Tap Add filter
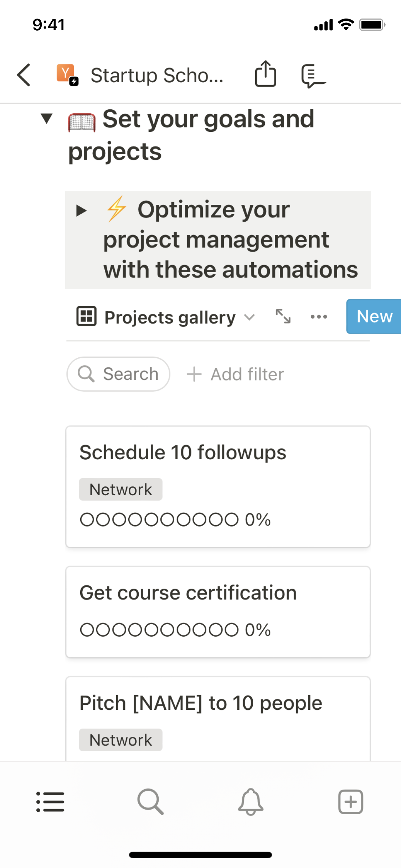This screenshot has height=868, width=401. [236, 374]
